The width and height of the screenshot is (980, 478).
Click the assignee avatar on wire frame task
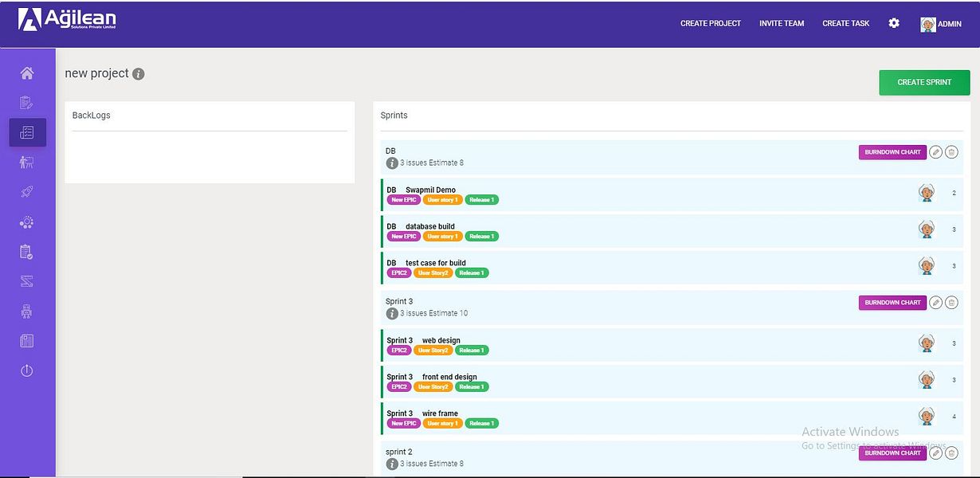pos(927,417)
